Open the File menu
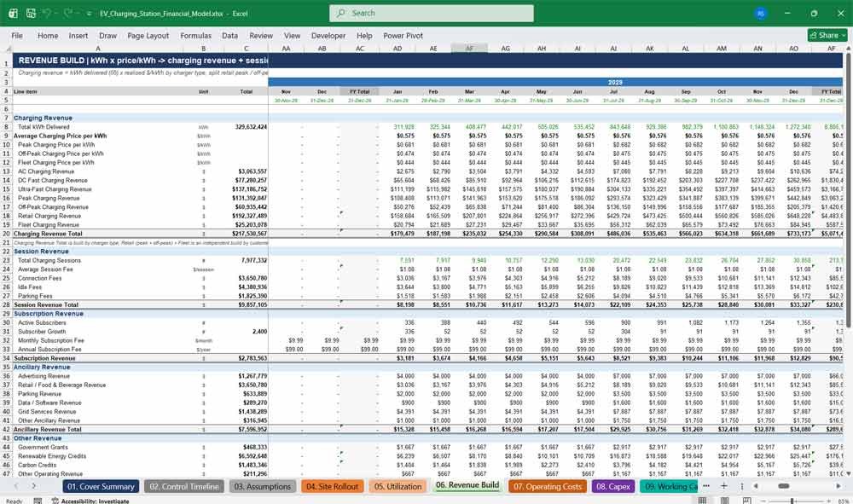Viewport: 853px width, 504px height. [x=17, y=35]
